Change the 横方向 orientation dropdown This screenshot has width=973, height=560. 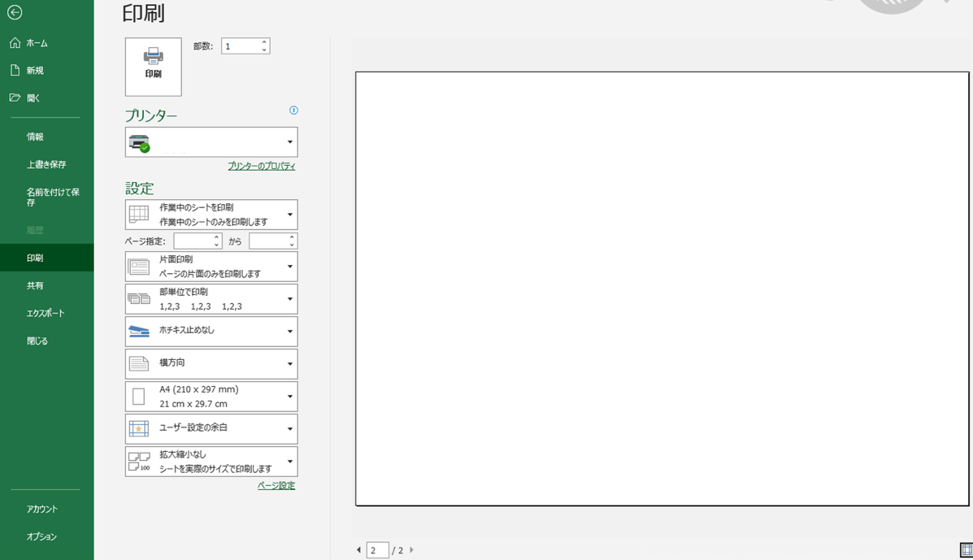coord(211,363)
